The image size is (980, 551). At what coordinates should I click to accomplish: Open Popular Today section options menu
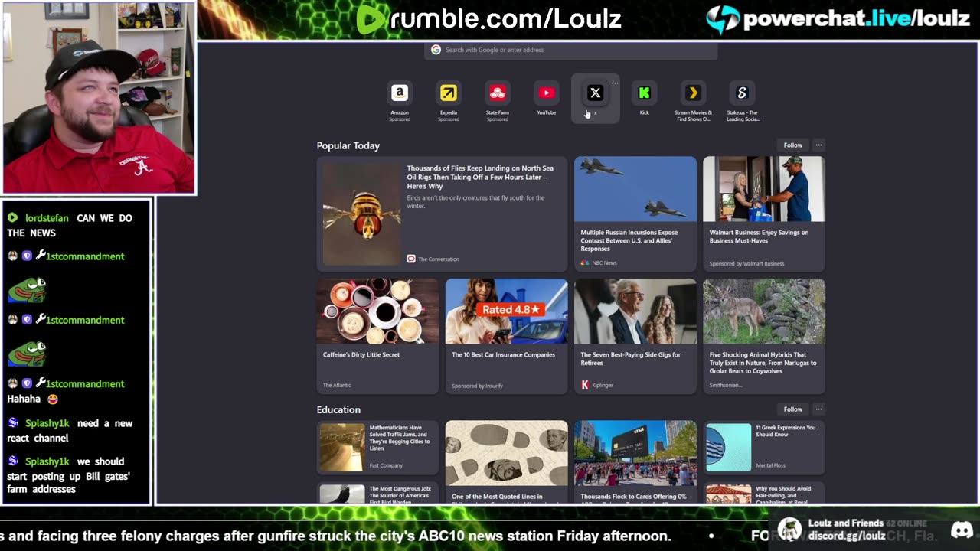click(x=818, y=145)
